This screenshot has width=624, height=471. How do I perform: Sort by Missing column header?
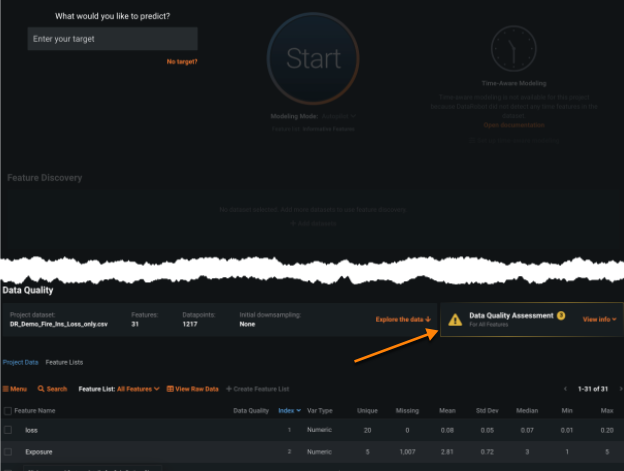pos(407,411)
